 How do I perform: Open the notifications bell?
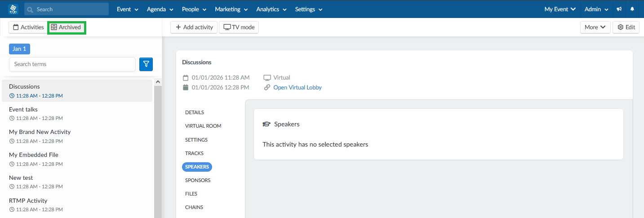[x=633, y=9]
